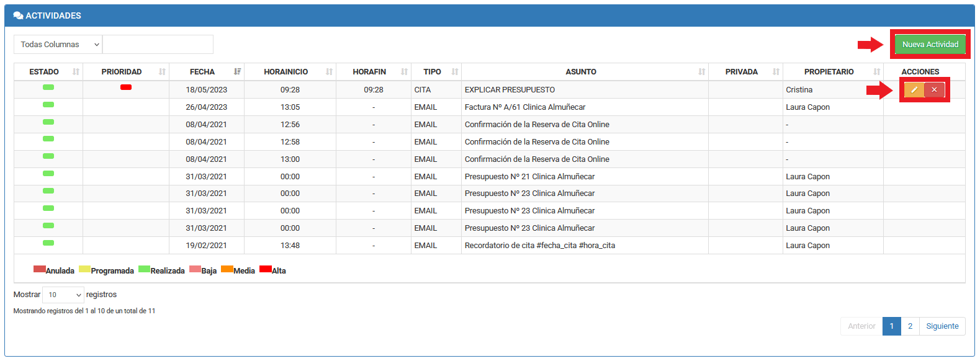This screenshot has width=980, height=361.
Task: Click the start time 12:58
Action: click(x=290, y=142)
